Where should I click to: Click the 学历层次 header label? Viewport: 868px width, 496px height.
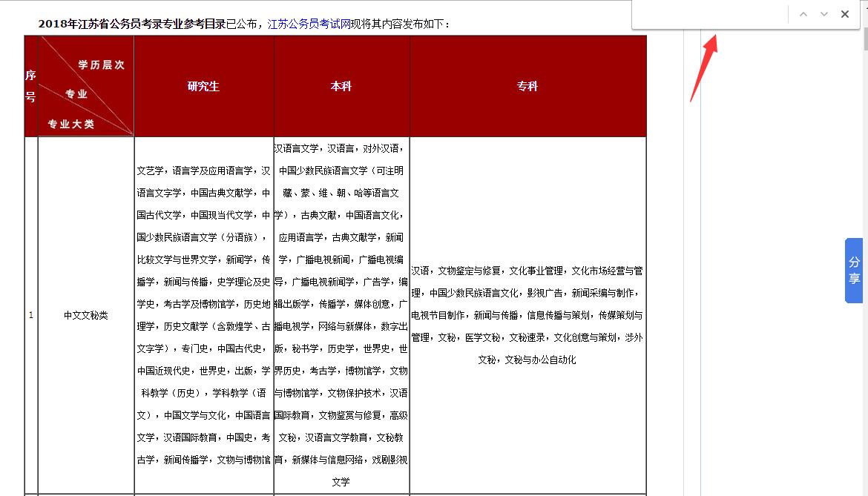point(102,65)
